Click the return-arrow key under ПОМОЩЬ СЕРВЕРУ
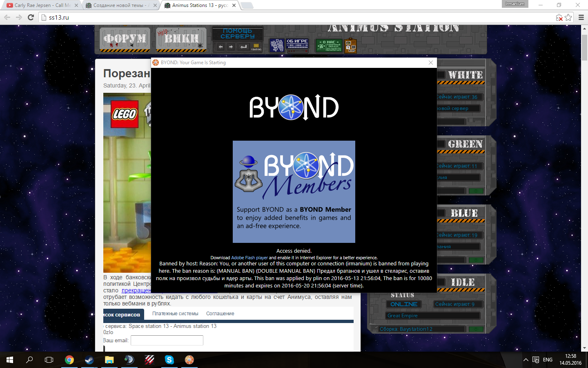This screenshot has width=588, height=368. click(x=244, y=47)
